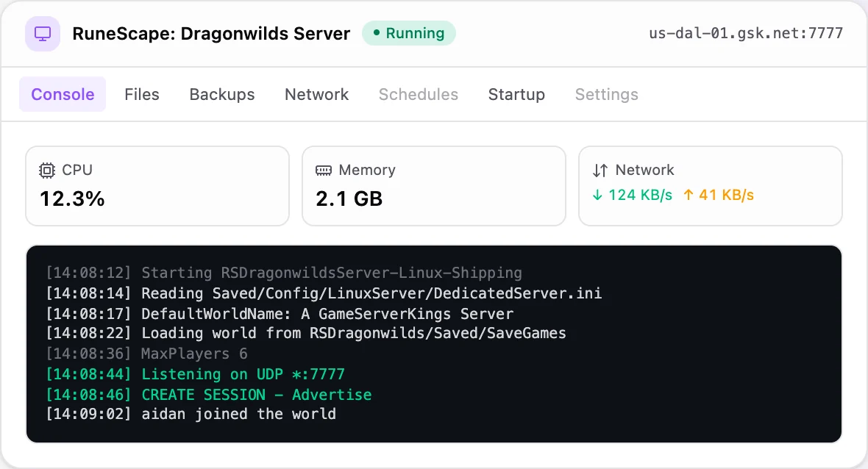Click log line aidan joined the world
The height and width of the screenshot is (469, 868).
191,414
